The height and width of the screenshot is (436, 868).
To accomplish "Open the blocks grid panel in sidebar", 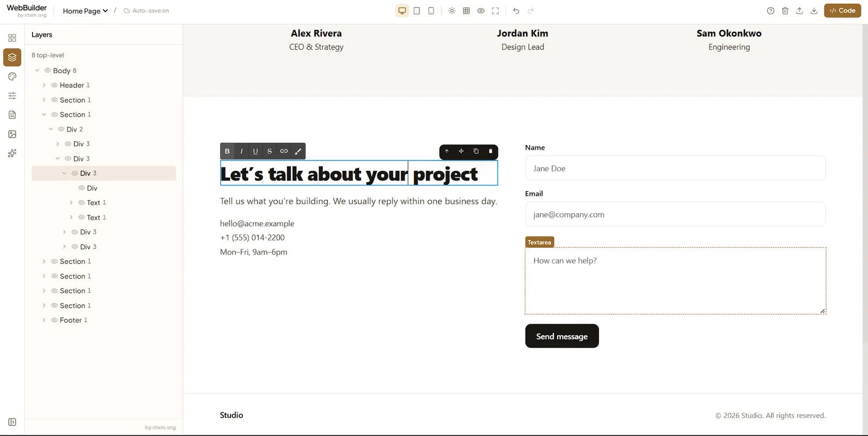I will point(12,38).
